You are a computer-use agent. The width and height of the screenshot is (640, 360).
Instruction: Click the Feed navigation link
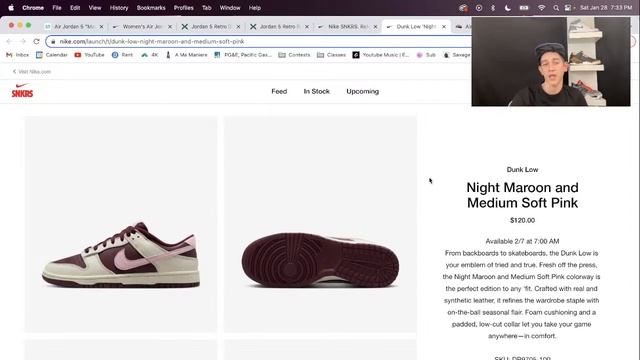pos(279,91)
